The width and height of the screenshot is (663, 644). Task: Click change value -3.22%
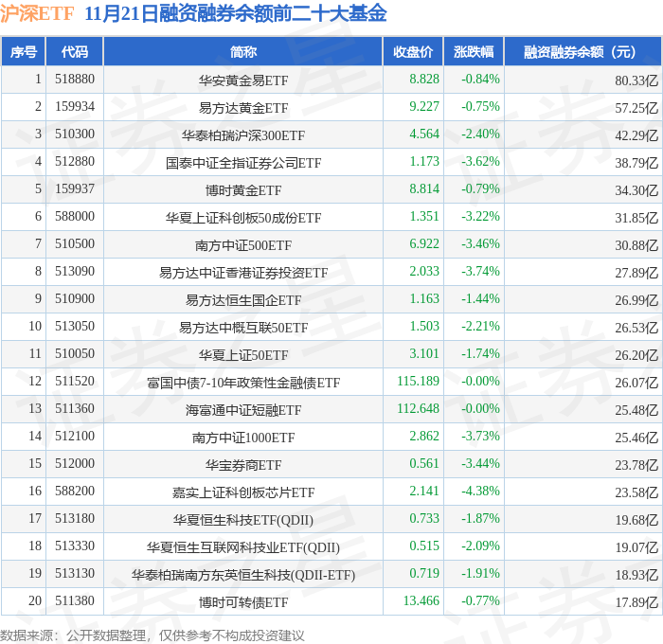(480, 217)
